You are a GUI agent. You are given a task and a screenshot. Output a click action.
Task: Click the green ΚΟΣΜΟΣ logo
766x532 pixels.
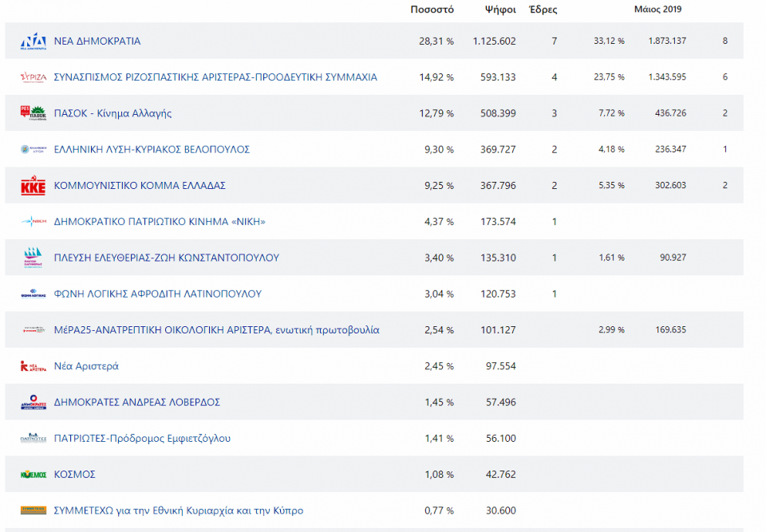coord(33,475)
